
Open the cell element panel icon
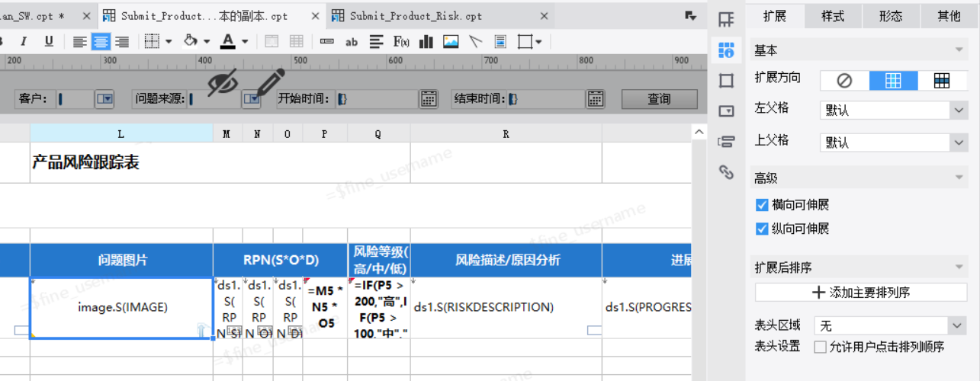pos(726,20)
